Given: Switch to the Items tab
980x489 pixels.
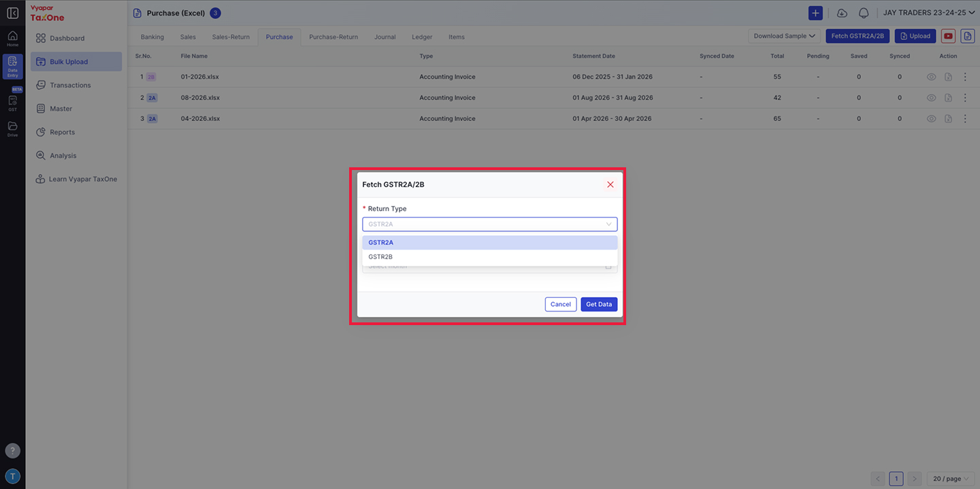Looking at the screenshot, I should pyautogui.click(x=457, y=37).
